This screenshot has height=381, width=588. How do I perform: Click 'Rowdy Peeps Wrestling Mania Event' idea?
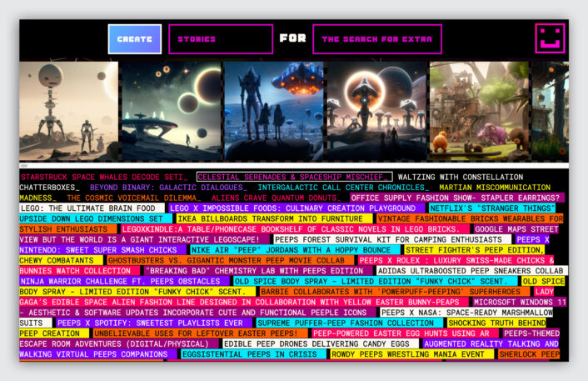[411, 354]
